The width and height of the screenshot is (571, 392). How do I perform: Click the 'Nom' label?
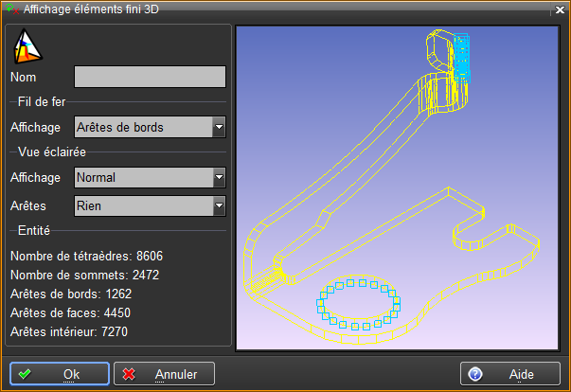pos(24,77)
